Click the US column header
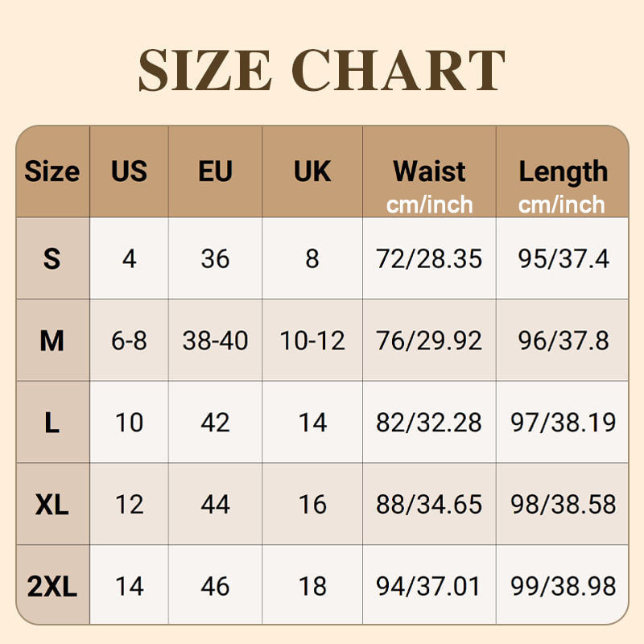This screenshot has width=644, height=644. [x=129, y=171]
